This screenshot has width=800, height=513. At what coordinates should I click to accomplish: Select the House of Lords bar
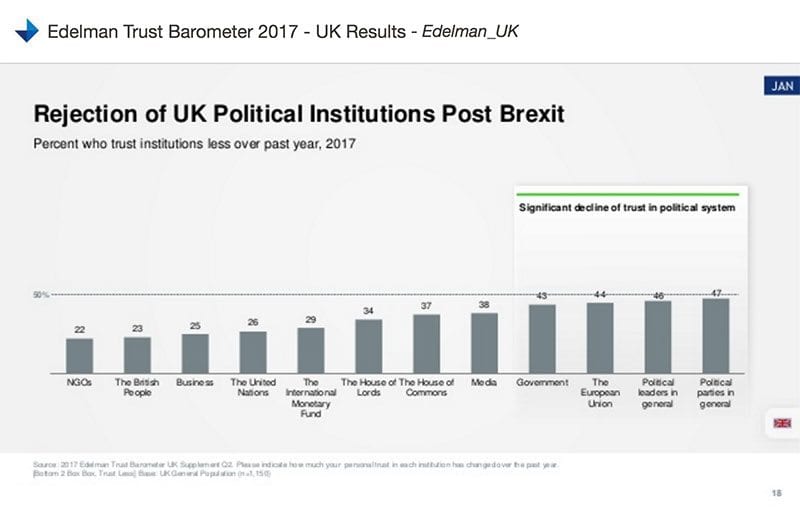click(369, 345)
